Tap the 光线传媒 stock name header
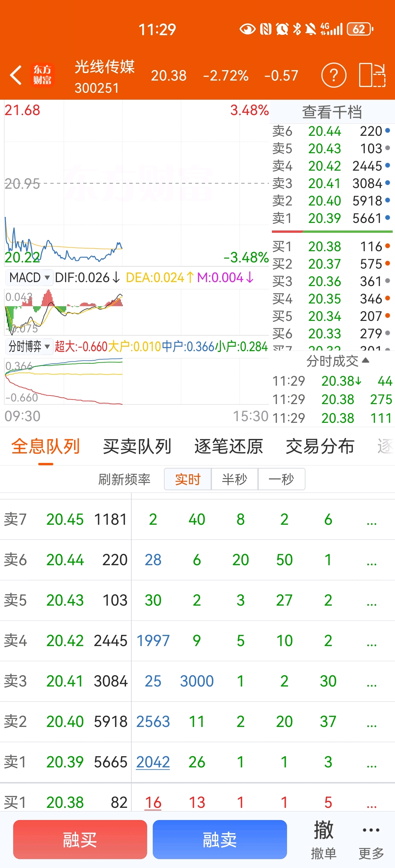 point(105,66)
